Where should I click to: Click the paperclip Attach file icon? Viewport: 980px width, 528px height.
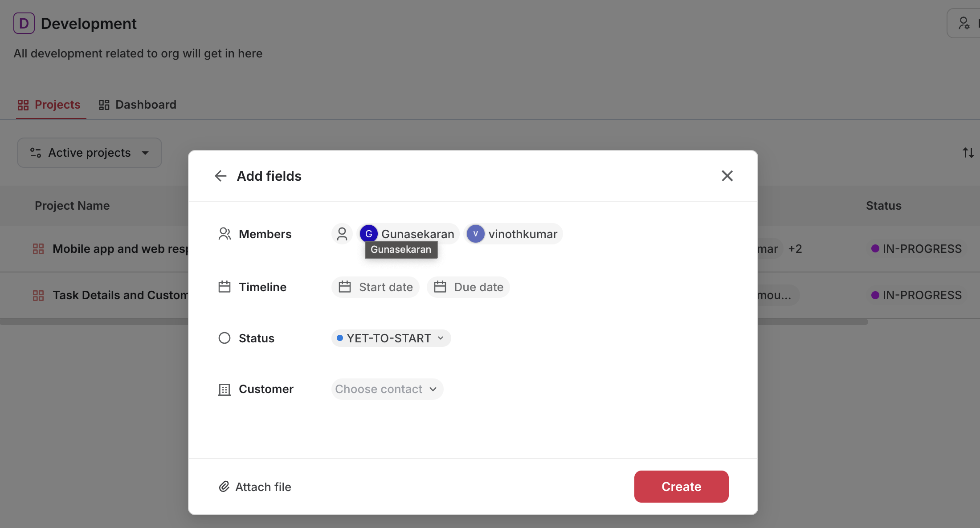pos(224,487)
